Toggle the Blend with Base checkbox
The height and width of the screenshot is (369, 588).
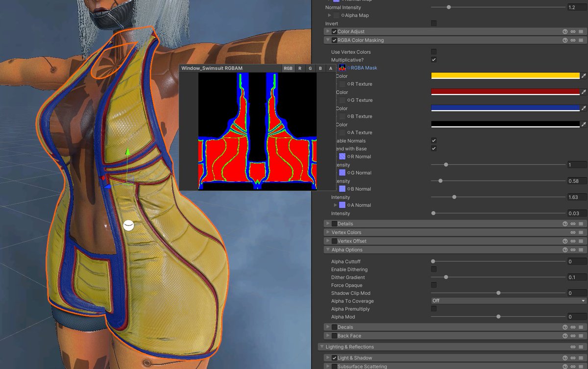tap(434, 148)
